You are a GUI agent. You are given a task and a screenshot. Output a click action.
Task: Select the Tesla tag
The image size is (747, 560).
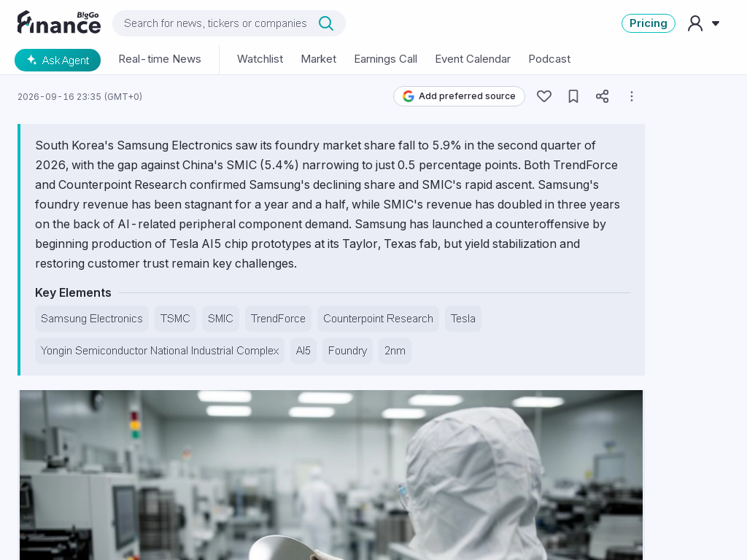[463, 319]
